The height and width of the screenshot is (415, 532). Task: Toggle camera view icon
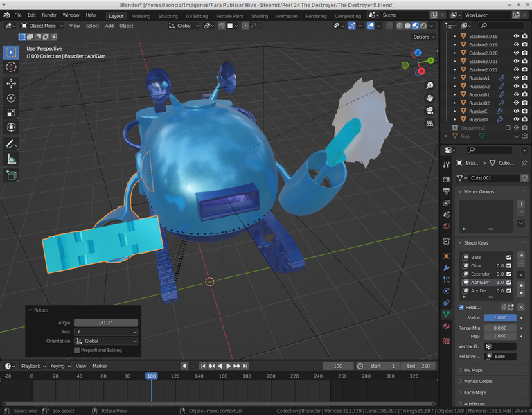429,111
